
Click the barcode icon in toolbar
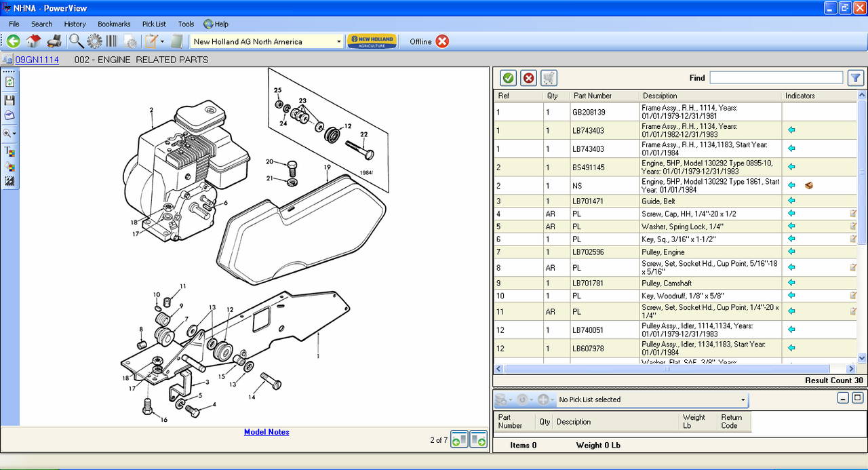pos(111,41)
